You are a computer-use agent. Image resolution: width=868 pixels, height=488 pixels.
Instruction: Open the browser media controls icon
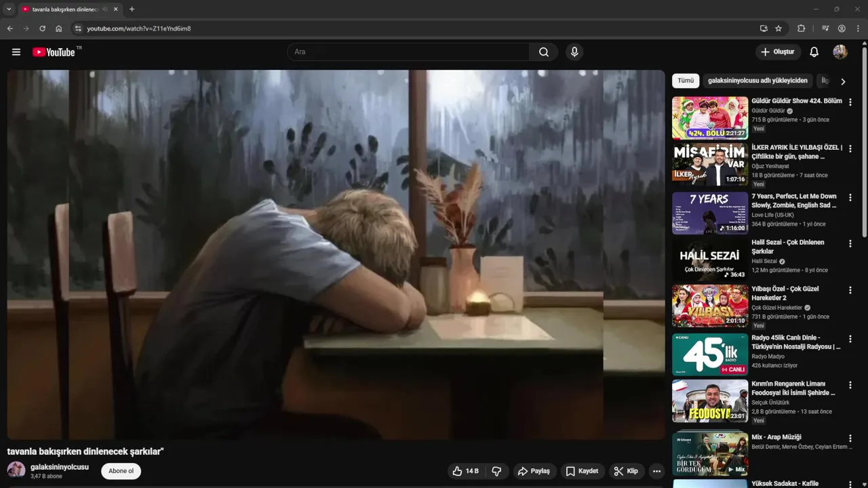pyautogui.click(x=825, y=28)
